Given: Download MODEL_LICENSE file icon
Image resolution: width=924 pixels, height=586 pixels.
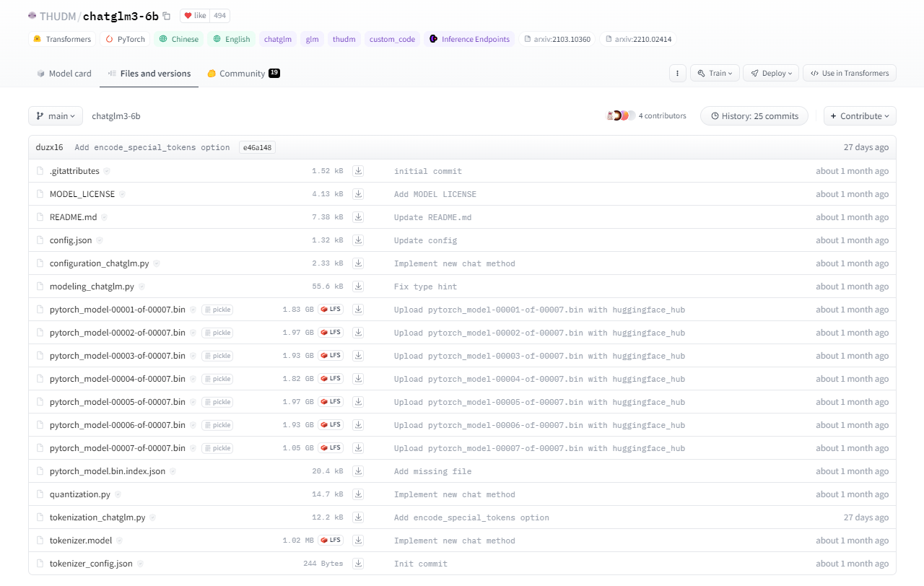Looking at the screenshot, I should [358, 194].
